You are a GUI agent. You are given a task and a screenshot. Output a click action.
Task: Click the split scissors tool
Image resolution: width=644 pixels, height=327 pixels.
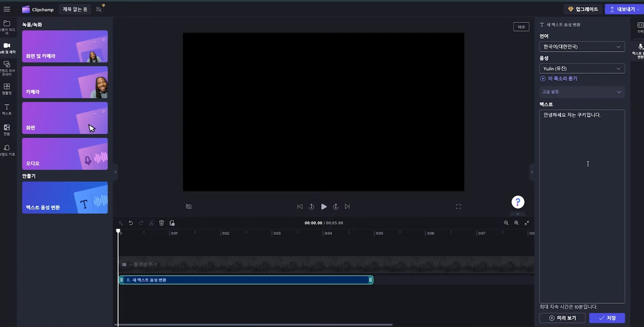tap(151, 223)
